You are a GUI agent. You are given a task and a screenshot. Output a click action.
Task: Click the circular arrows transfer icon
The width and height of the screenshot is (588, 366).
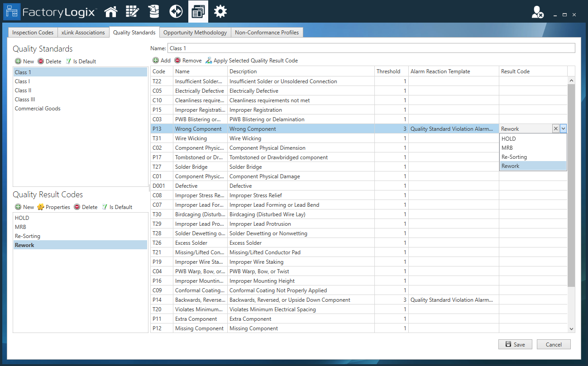(x=176, y=11)
